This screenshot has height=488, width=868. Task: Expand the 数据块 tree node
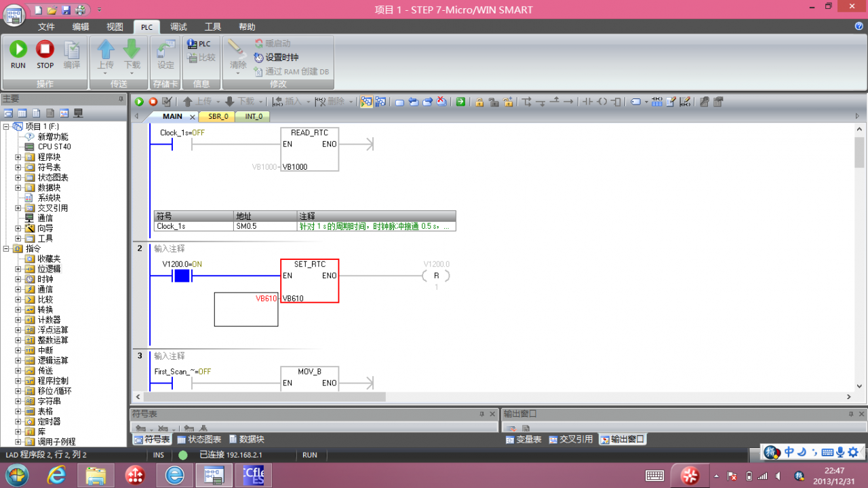point(18,187)
